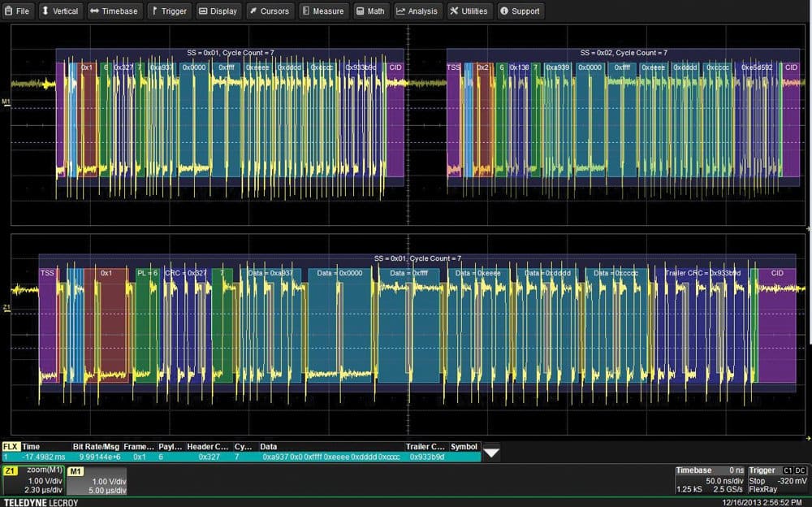Open the Analysis menu
Image resolution: width=812 pixels, height=507 pixels.
click(x=417, y=11)
